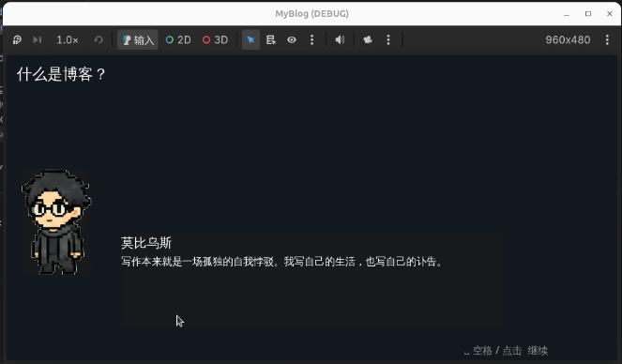Click the MyBlog (DEBUG) window title
The width and height of the screenshot is (622, 364).
(311, 13)
